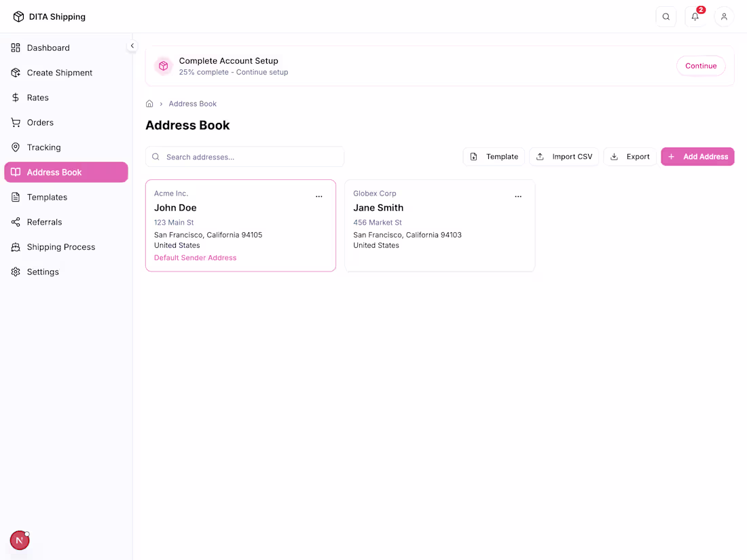Viewport: 747px width, 560px height.
Task: Select Address Book sidebar label
Action: pos(54,172)
